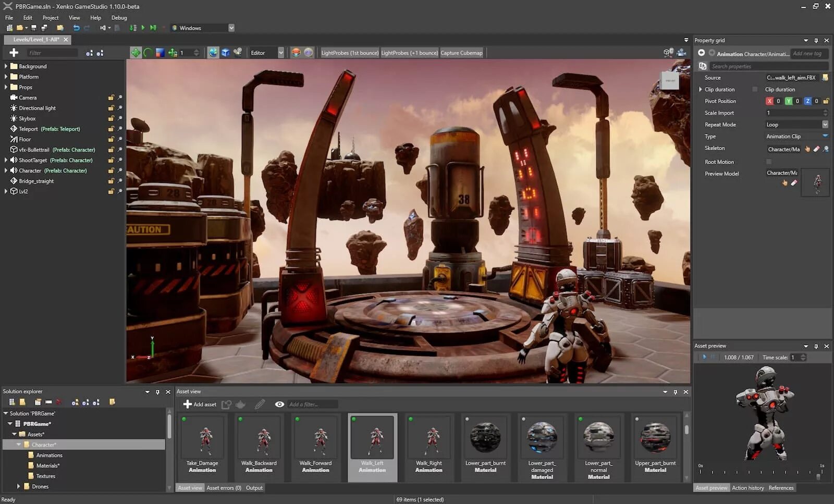
Task: Click the Undo arrow in main toolbar
Action: (x=77, y=28)
